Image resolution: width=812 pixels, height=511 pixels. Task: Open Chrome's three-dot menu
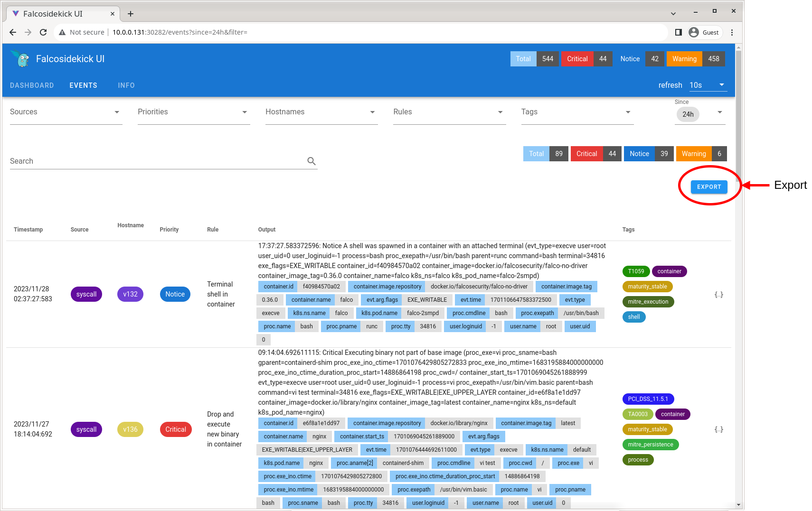click(732, 32)
